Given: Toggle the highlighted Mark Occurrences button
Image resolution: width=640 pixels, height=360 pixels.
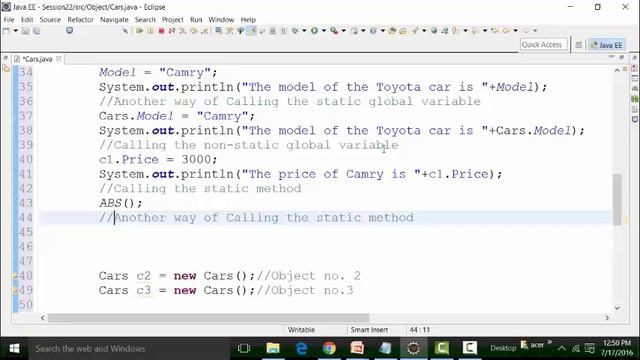Looking at the screenshot, I should coord(251,31).
